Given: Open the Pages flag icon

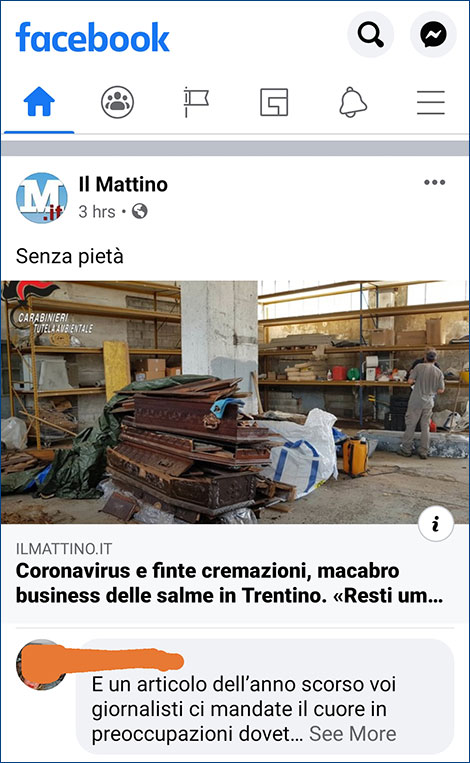Looking at the screenshot, I should click(x=196, y=102).
